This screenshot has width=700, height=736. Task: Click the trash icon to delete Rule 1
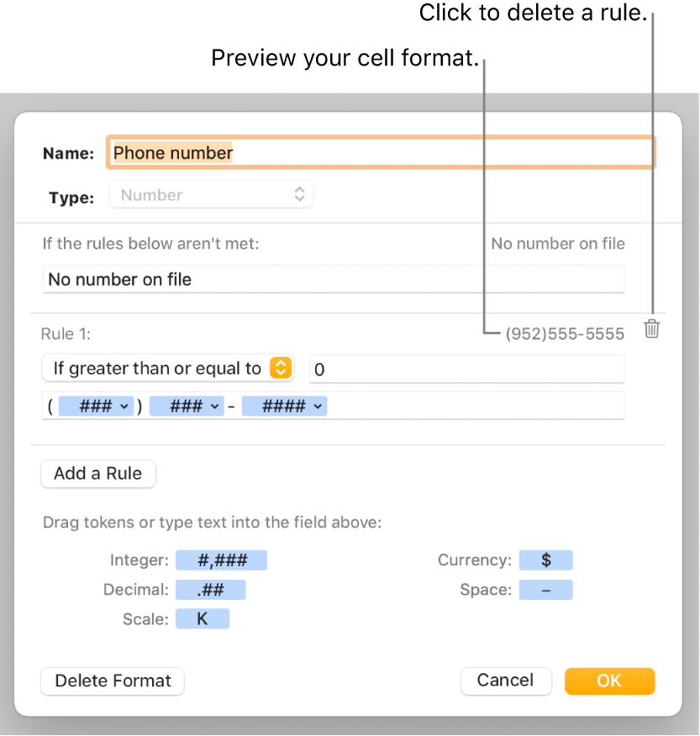click(x=652, y=329)
